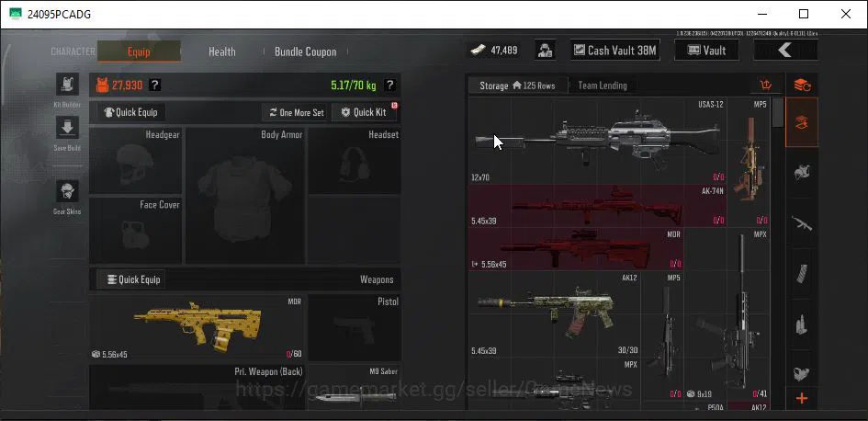Select the rifle weapons category filter
The image size is (868, 421).
click(802, 223)
